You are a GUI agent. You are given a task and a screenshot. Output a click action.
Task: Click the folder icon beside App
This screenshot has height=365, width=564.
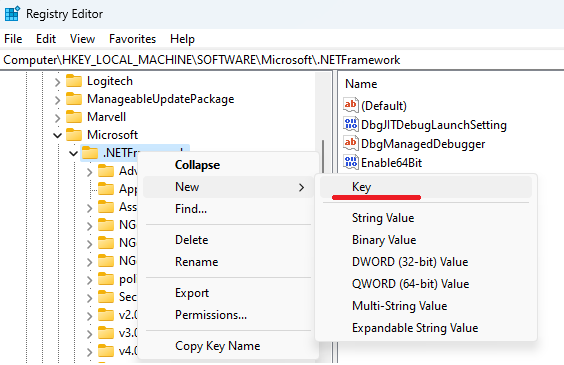pyautogui.click(x=106, y=189)
